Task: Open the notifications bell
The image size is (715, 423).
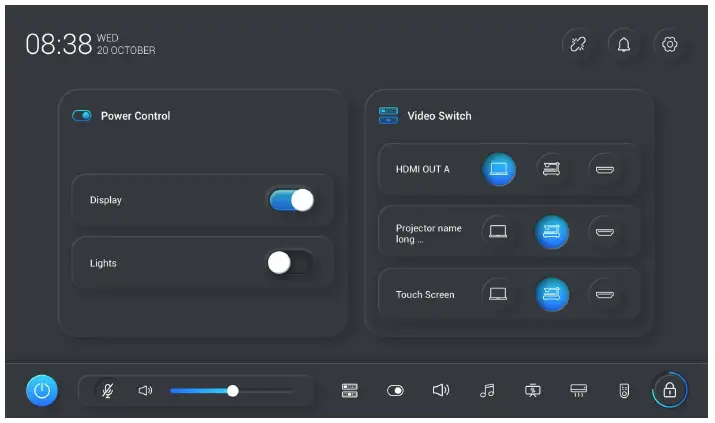Action: pos(624,44)
